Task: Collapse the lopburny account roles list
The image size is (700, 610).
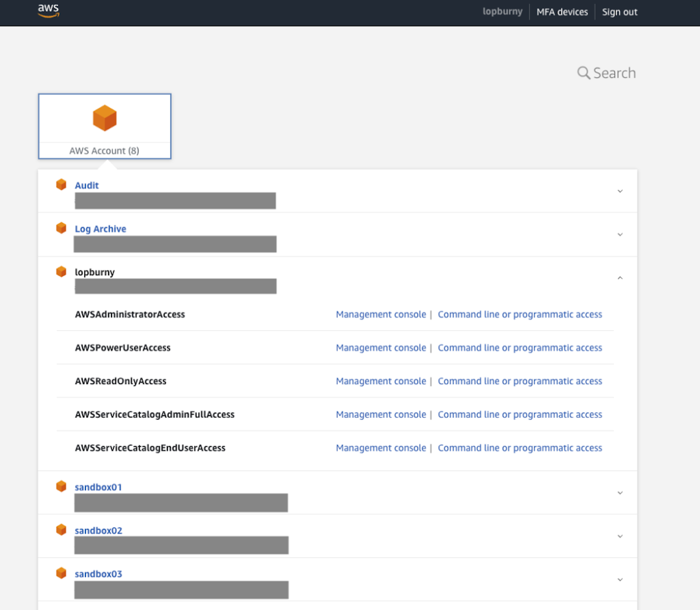Action: tap(620, 278)
